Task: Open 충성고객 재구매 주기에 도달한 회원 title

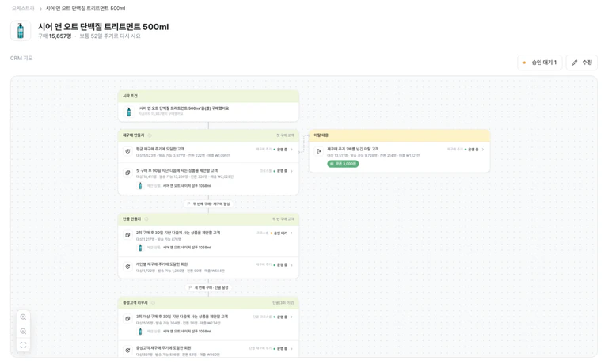Action: (x=163, y=348)
